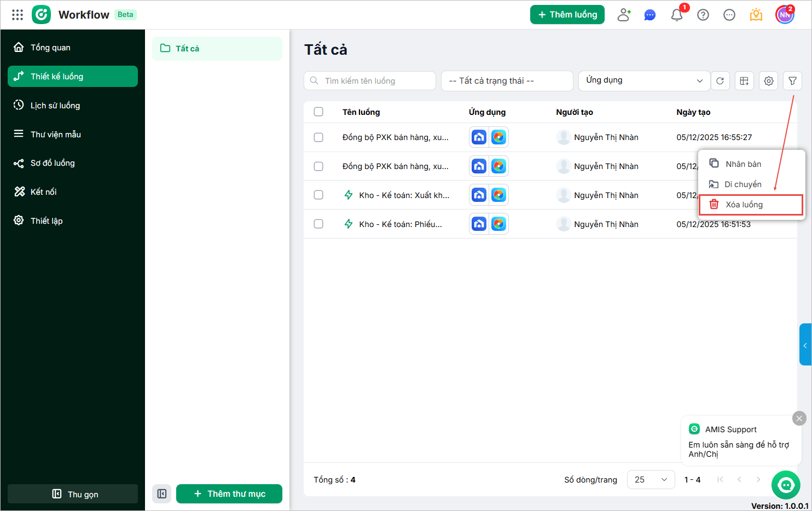
Task: Open the chat messenger icon
Action: coord(650,15)
